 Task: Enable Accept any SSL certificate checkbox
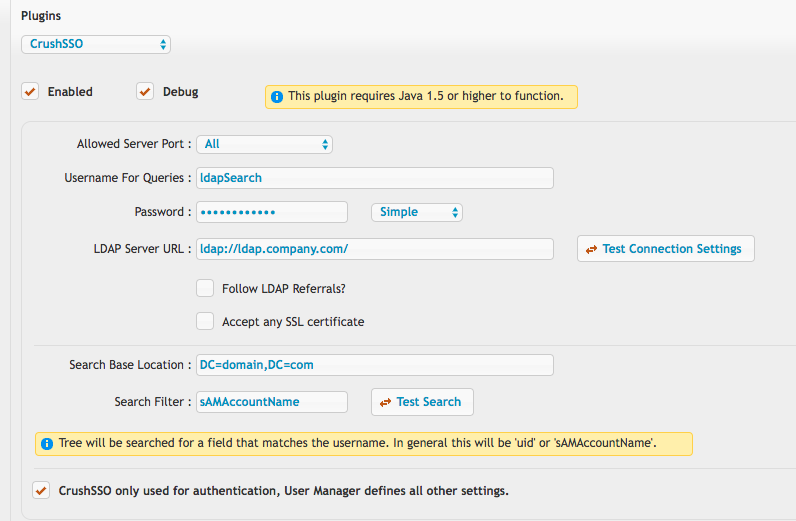coord(205,321)
